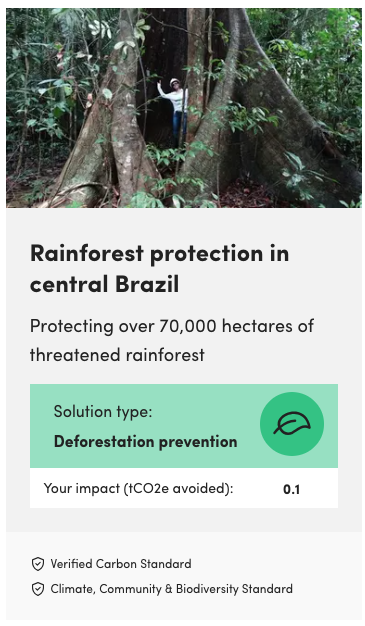Select the Protecting over 70,000 hectares description
Viewport: 365px width, 626px height.
click(172, 340)
